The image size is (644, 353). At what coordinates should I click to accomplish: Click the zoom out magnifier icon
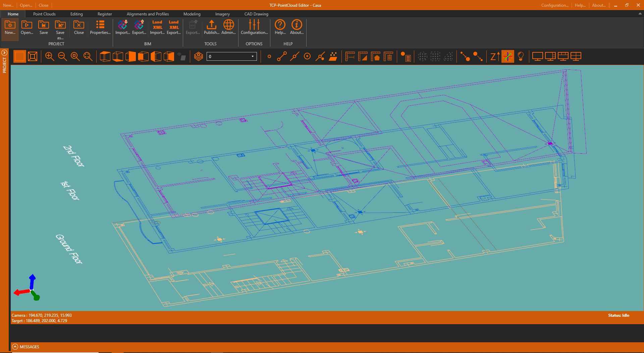62,56
